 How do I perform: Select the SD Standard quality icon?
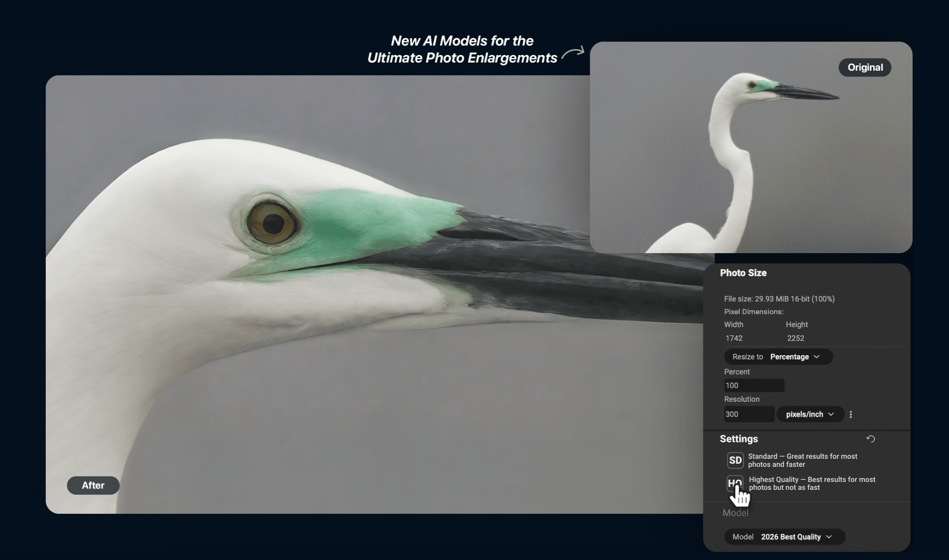pos(735,460)
